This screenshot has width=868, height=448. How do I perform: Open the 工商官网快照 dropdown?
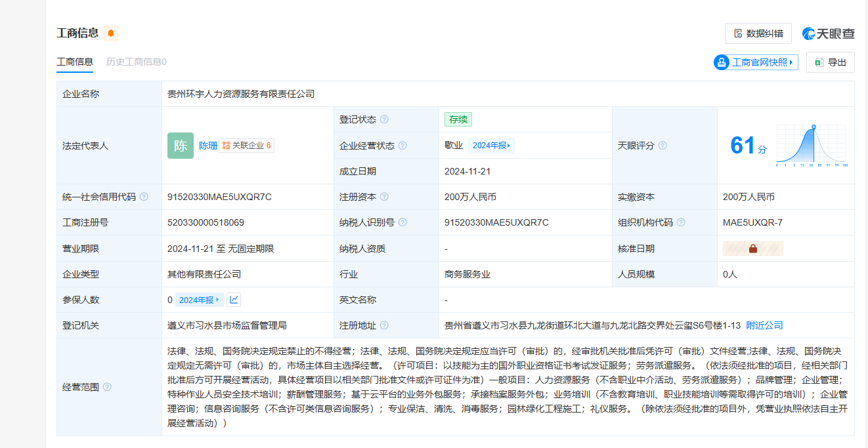(x=756, y=62)
